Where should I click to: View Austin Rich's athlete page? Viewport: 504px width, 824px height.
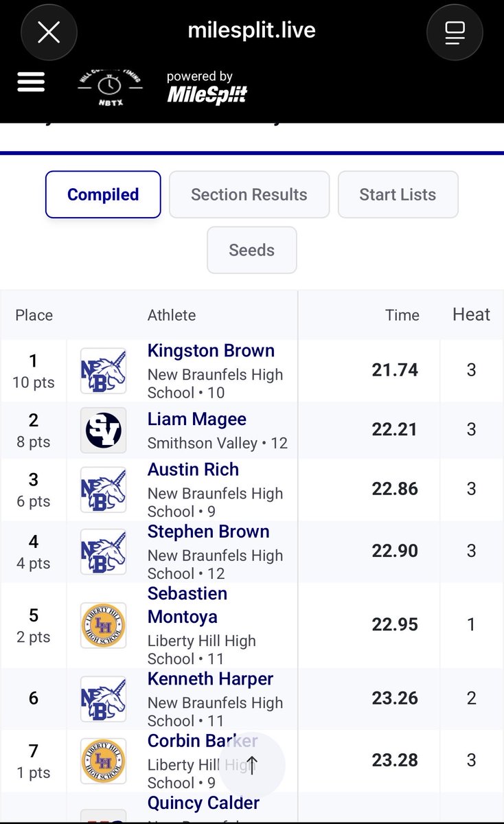[x=193, y=470]
